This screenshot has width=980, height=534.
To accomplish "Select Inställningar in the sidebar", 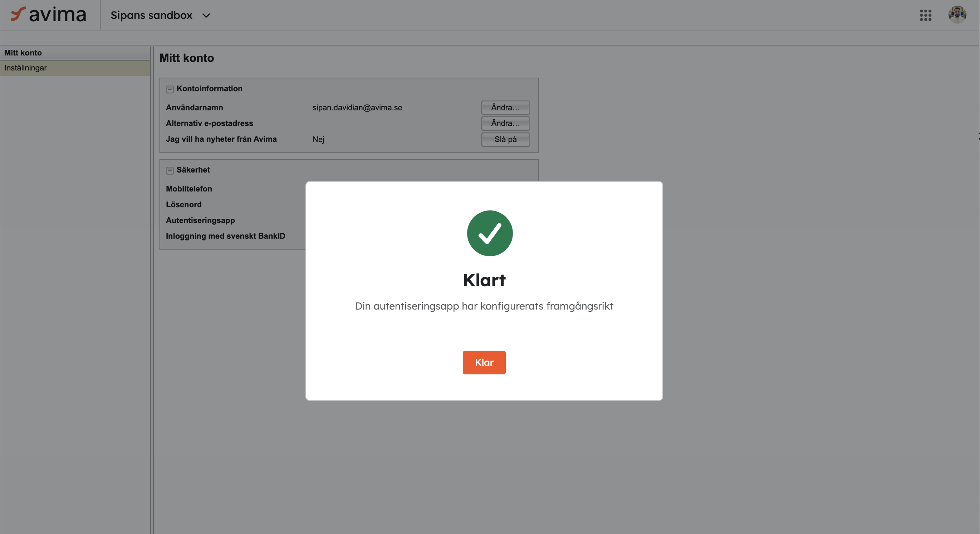I will [75, 68].
